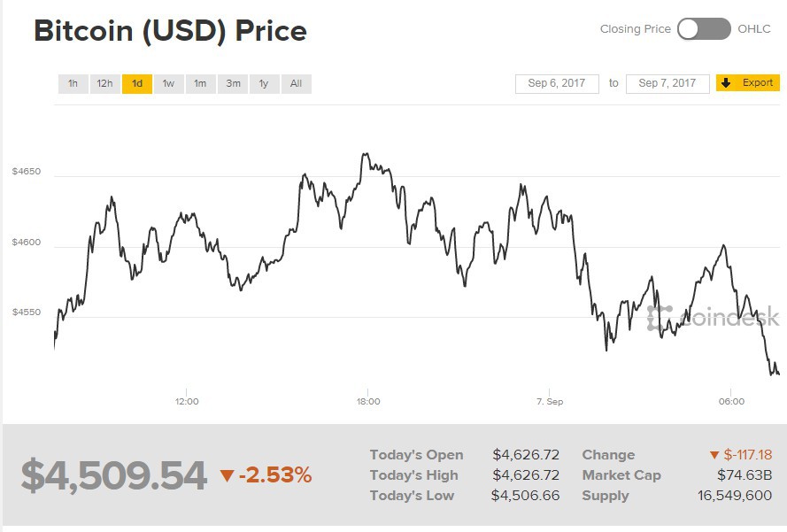The image size is (787, 532).
Task: Select the 1m time range
Action: point(200,83)
